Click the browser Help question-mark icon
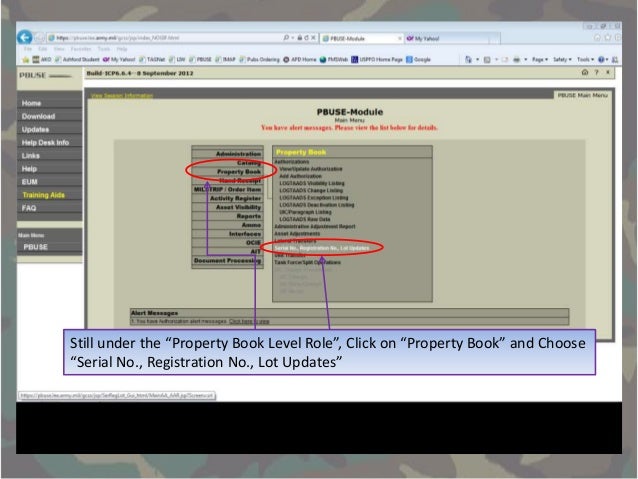The width and height of the screenshot is (638, 479). [601, 59]
